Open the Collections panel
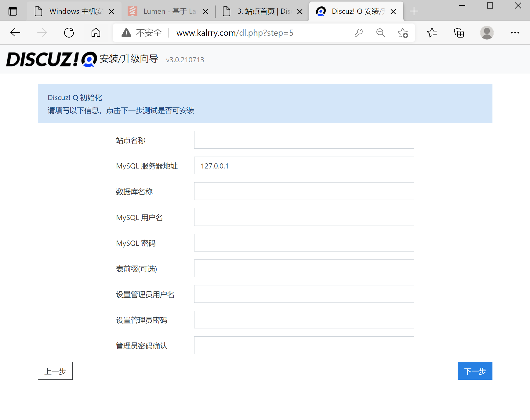530x420 pixels. 459,33
